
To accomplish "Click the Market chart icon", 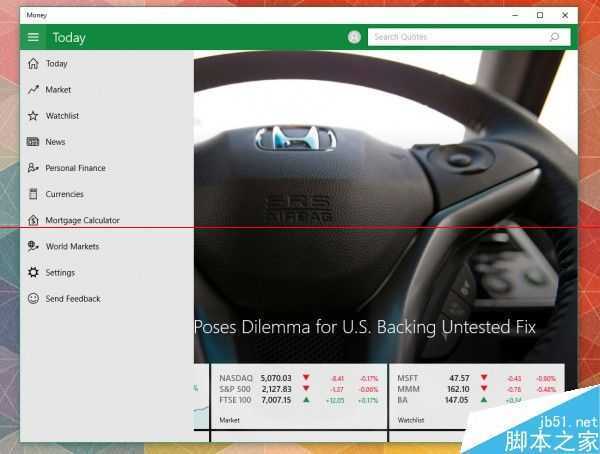I will pyautogui.click(x=33, y=90).
